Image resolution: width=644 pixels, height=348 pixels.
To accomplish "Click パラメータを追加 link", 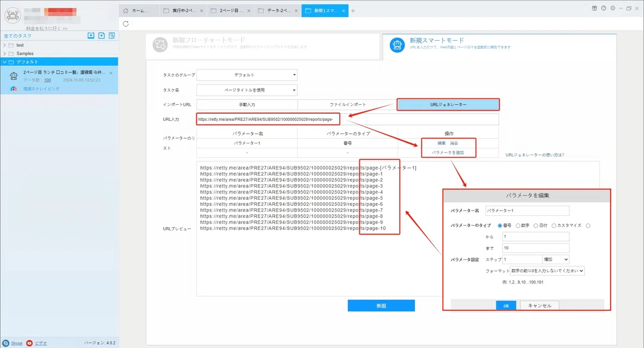I will (448, 153).
